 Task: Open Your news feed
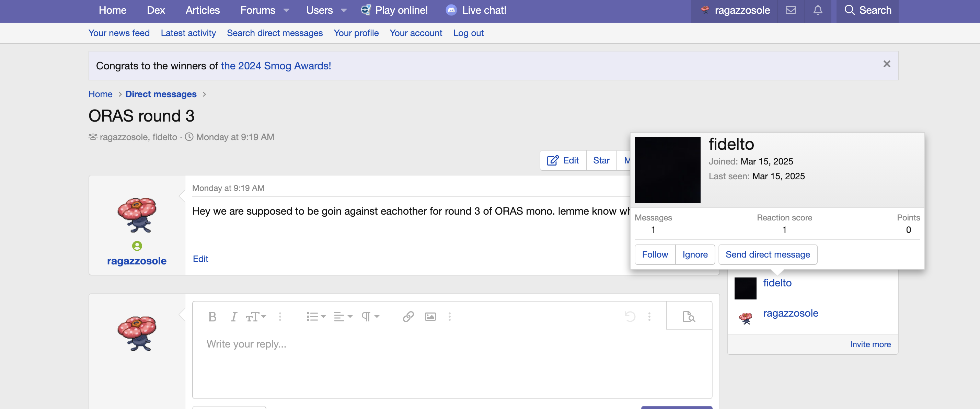[x=119, y=33]
